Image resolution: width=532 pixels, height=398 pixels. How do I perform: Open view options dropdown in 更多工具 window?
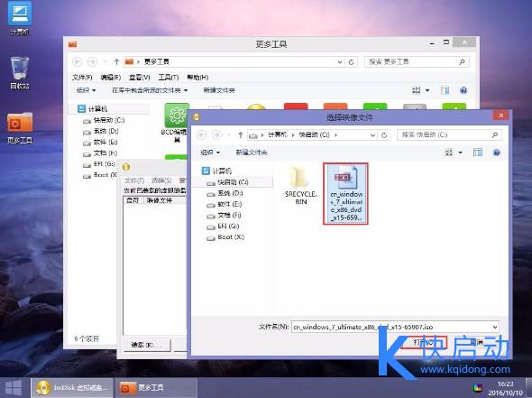point(427,90)
